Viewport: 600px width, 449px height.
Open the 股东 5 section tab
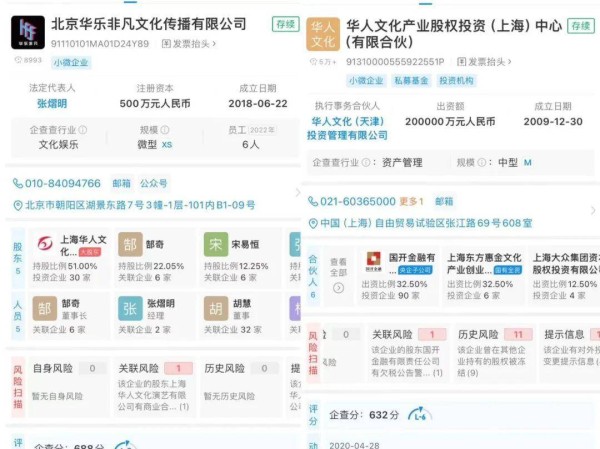(x=18, y=258)
